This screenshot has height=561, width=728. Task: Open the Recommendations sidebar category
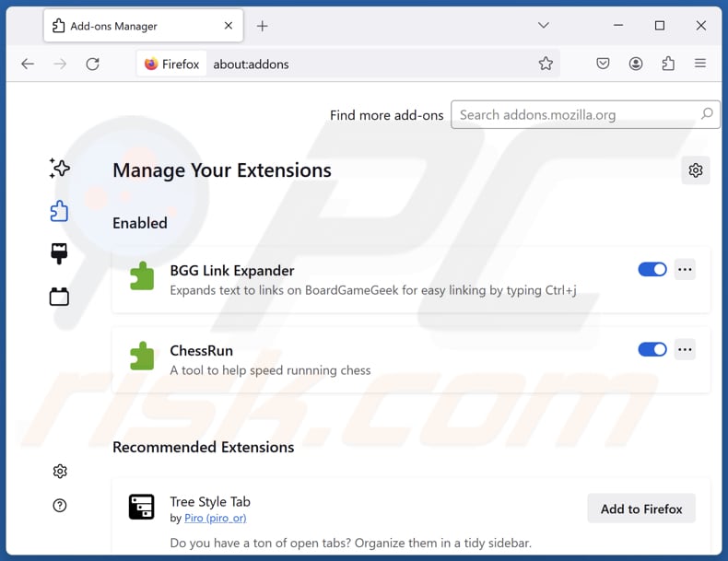click(x=60, y=168)
